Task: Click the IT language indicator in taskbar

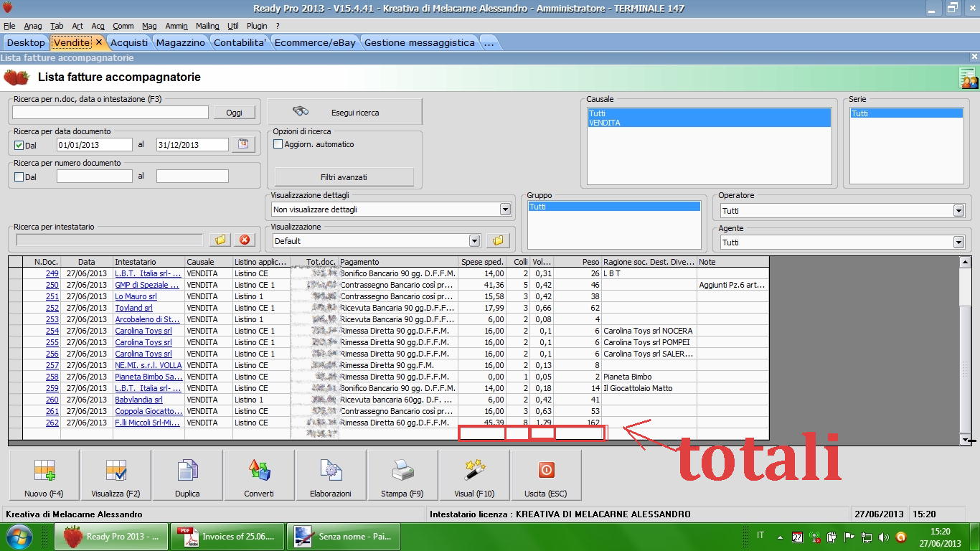Action: (x=760, y=535)
